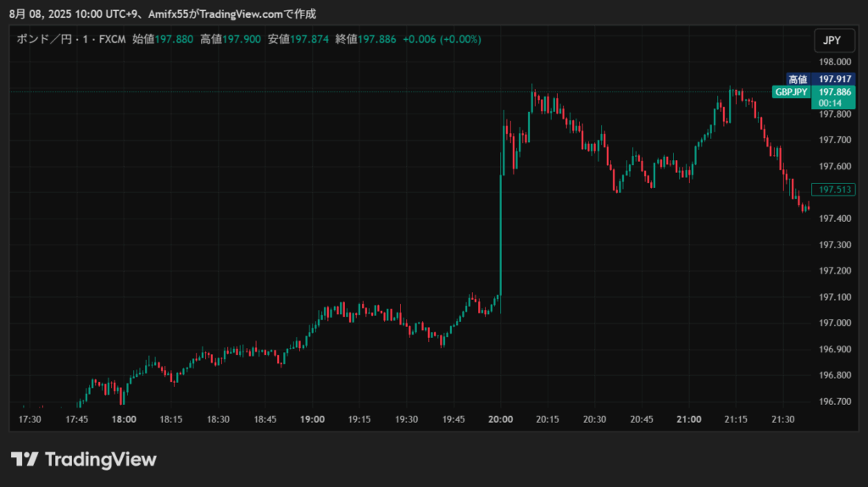Select the green GBPJPY price label
The width and height of the screenshot is (868, 487).
point(792,92)
